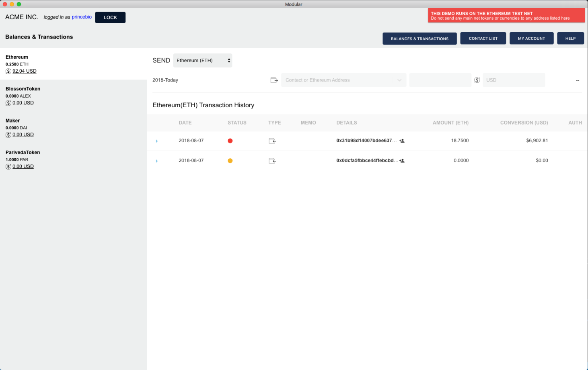
Task: Click the TYPE column header
Action: click(x=275, y=123)
